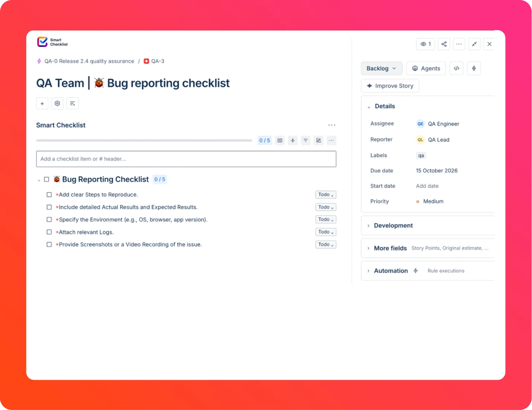
Task: Expand the Development section
Action: coord(369,226)
